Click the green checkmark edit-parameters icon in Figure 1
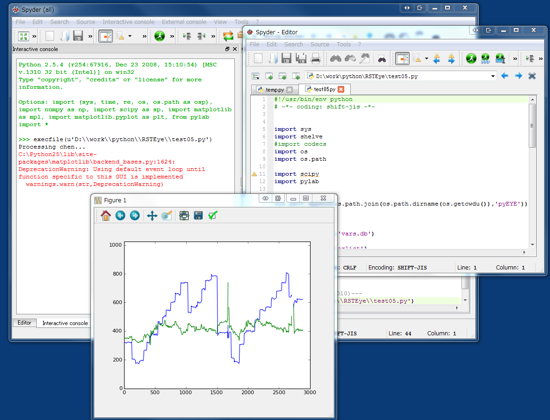 tap(213, 215)
